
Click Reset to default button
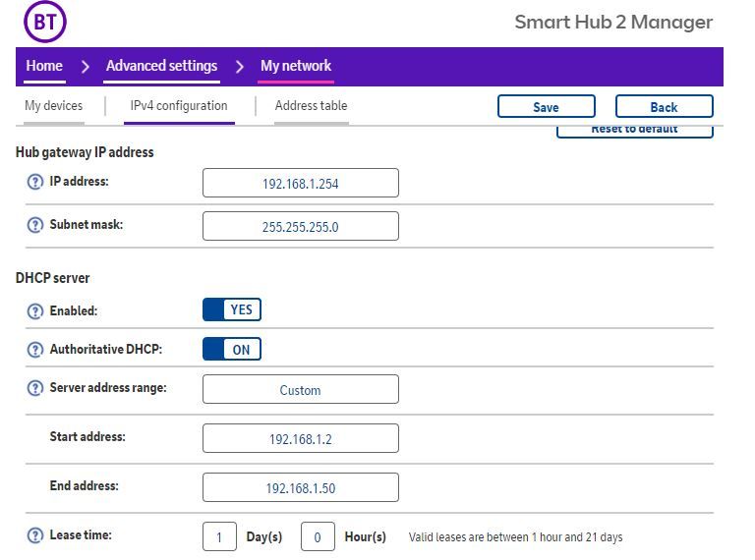pos(634,130)
